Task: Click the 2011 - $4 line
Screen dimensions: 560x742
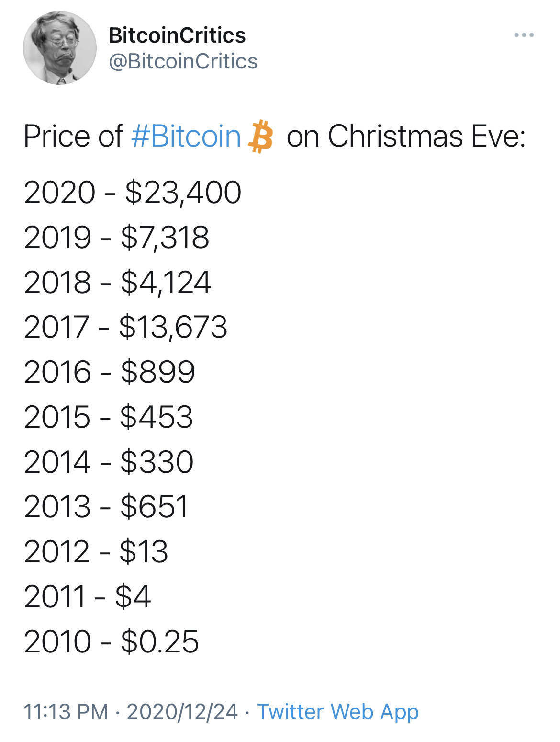Action: [x=87, y=596]
